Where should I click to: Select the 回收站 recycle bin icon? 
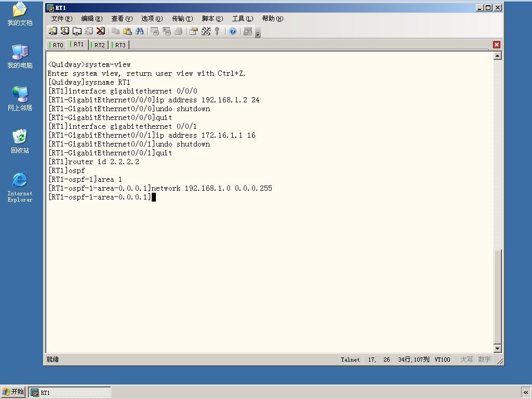click(x=20, y=141)
